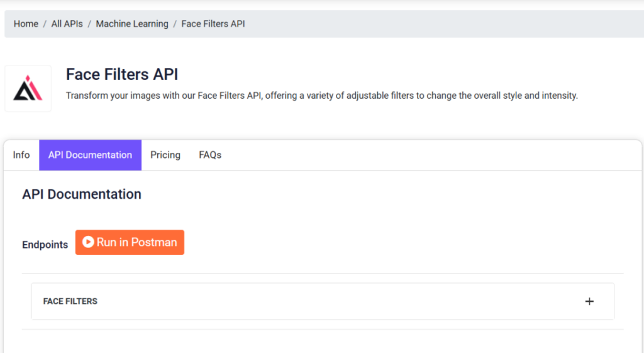Viewport: 644px width, 353px height.
Task: Click the plus icon on FACE FILTERS
Action: point(589,301)
